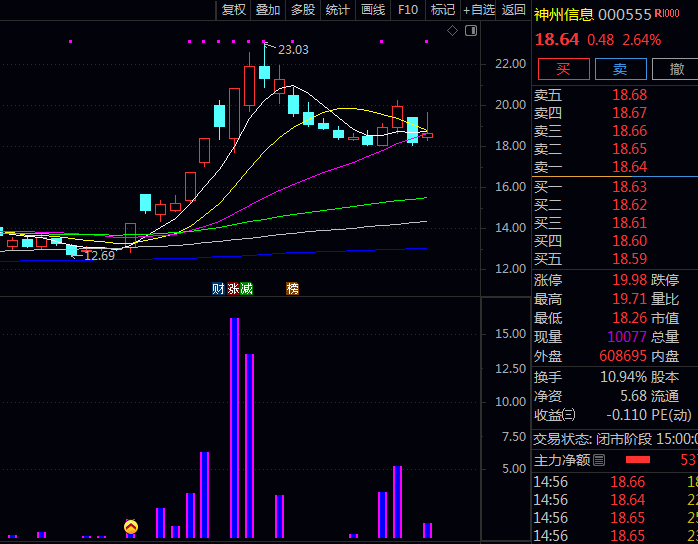Click the yellow up-arrow marker on volume chart
Viewport: 698px width, 544px height.
tap(131, 526)
